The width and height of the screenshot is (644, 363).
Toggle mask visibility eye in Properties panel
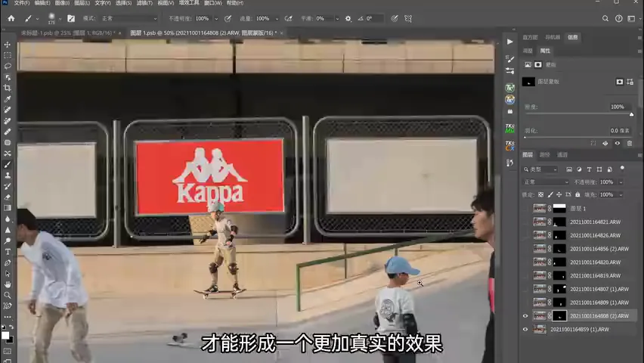[618, 143]
